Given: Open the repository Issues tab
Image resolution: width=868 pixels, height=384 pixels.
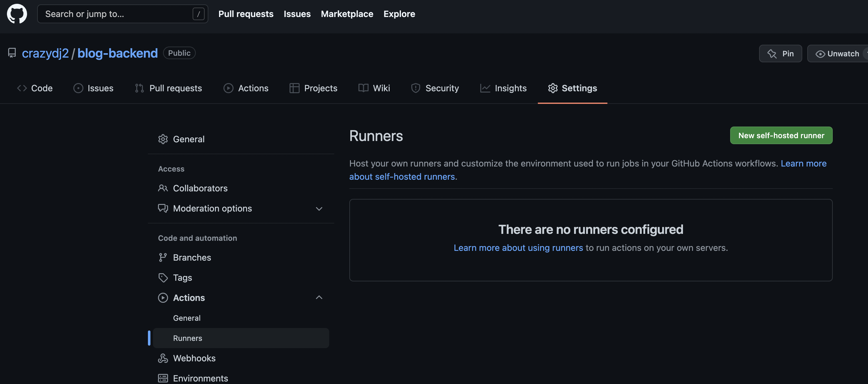Looking at the screenshot, I should click(93, 88).
